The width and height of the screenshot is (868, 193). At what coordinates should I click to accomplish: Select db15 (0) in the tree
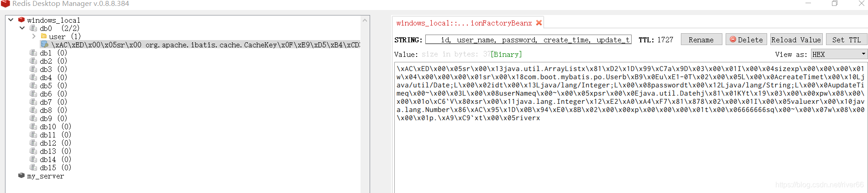tap(55, 168)
